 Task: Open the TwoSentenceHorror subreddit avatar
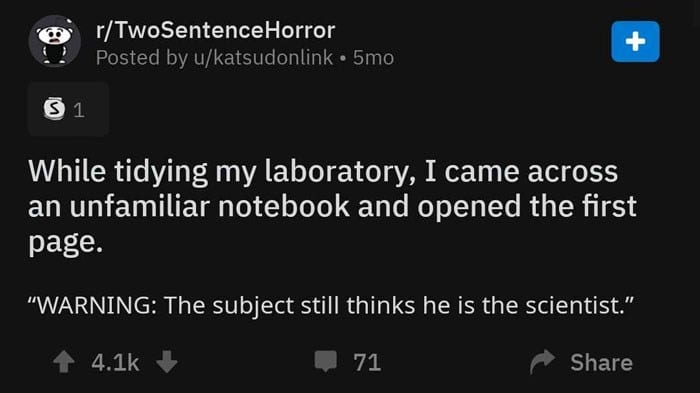pos(54,41)
